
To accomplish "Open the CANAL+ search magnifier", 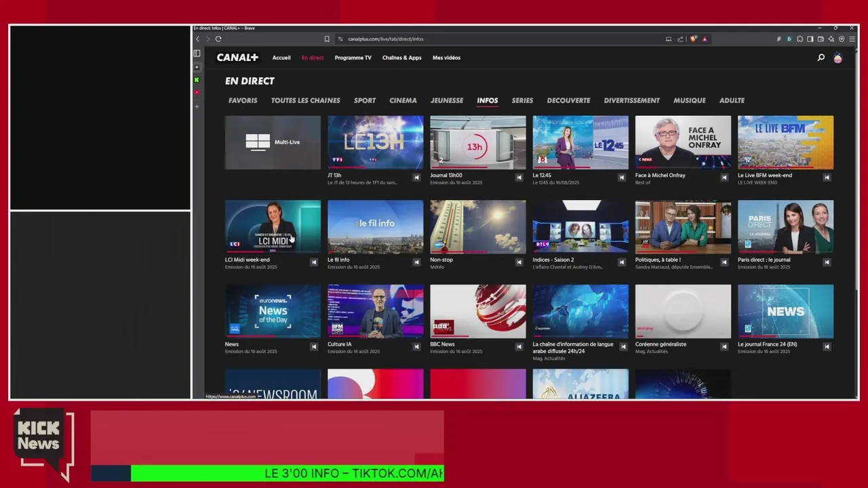I will pos(821,58).
